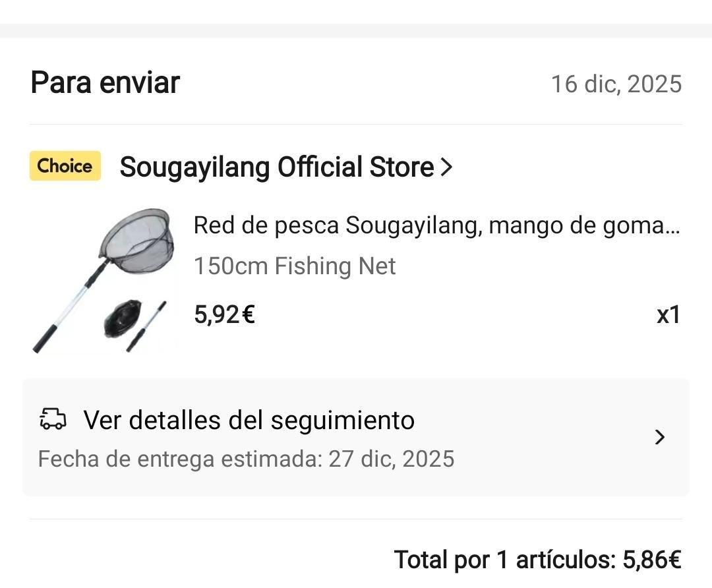Open the fishing net product thumbnail
The width and height of the screenshot is (712, 588).
[104, 280]
